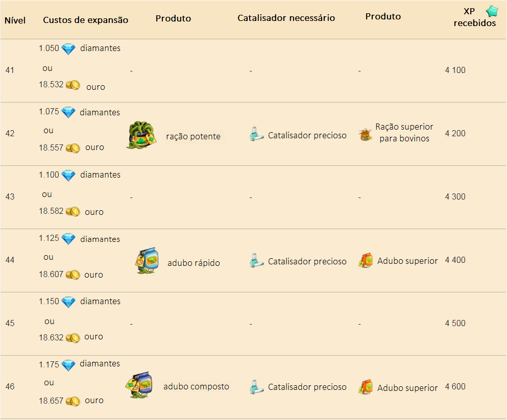The image size is (507, 420).
Task: Click the adubo rápido jar icon
Action: pos(147,261)
